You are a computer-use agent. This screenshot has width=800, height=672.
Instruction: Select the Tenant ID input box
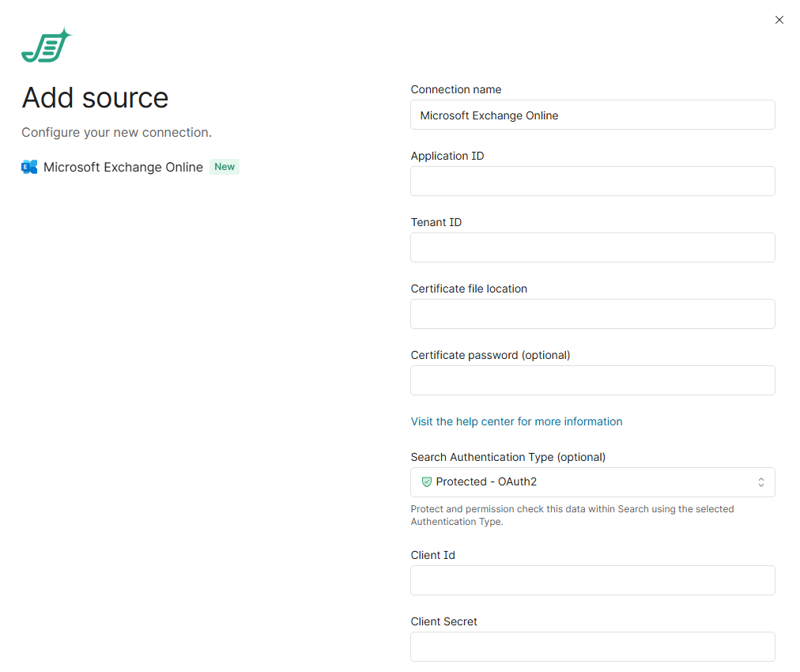click(x=591, y=247)
